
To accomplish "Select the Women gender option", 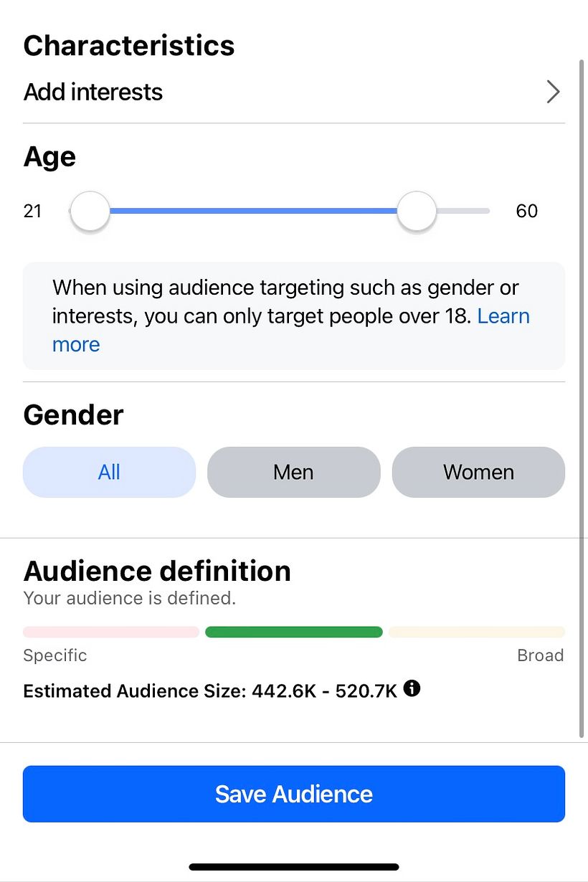I will pyautogui.click(x=478, y=472).
